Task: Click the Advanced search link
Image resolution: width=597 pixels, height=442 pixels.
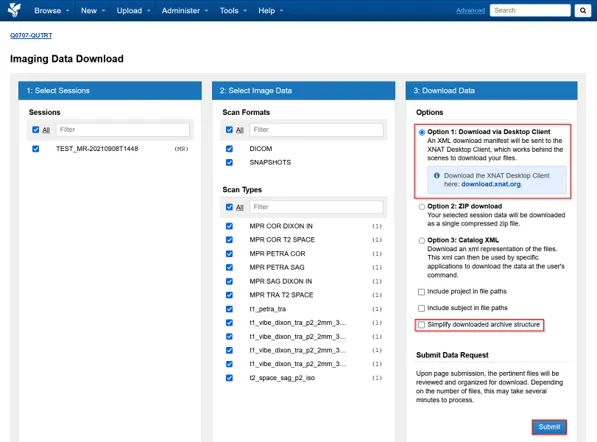Action: [470, 11]
